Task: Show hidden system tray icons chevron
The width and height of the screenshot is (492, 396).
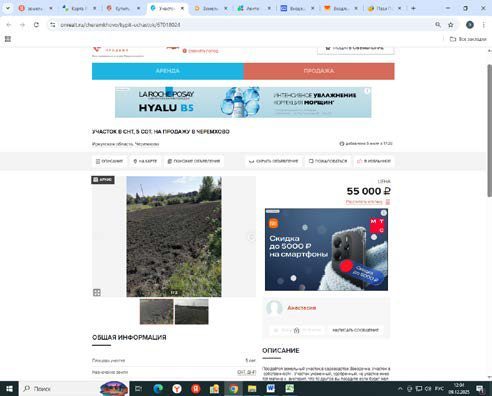Action: click(x=400, y=389)
